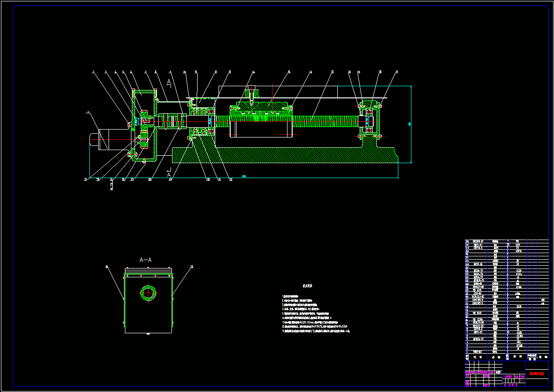Click the red drawing title in title block
Screen dimensions: 554x392
537,374
